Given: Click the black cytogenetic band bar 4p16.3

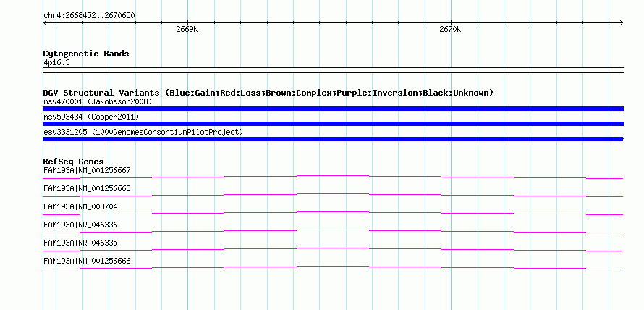Looking at the screenshot, I should (333, 70).
